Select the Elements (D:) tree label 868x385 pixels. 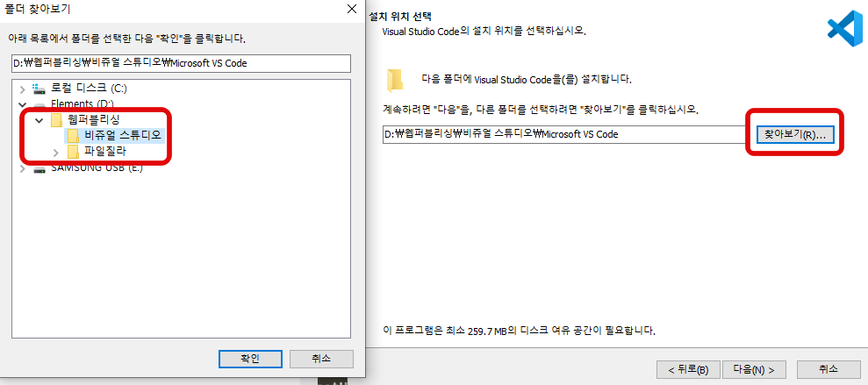click(82, 104)
